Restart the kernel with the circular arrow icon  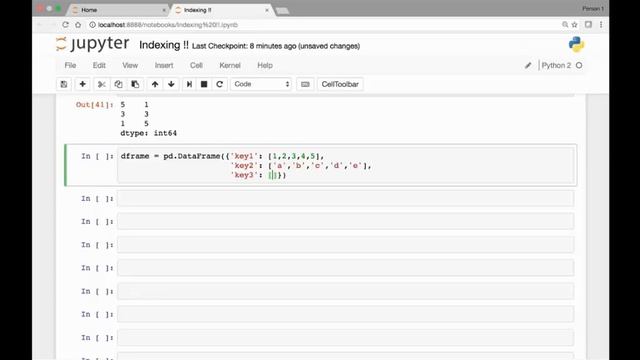[x=220, y=84]
